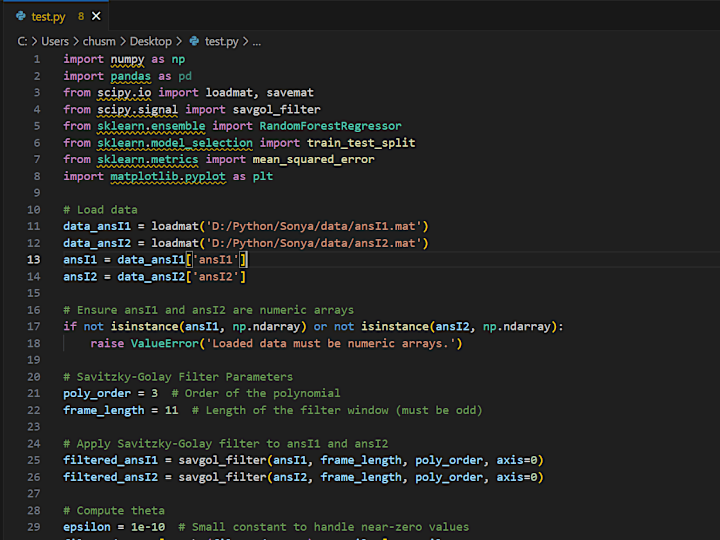Open the Users breadcrumb segment
This screenshot has width=720, height=540.
click(55, 41)
